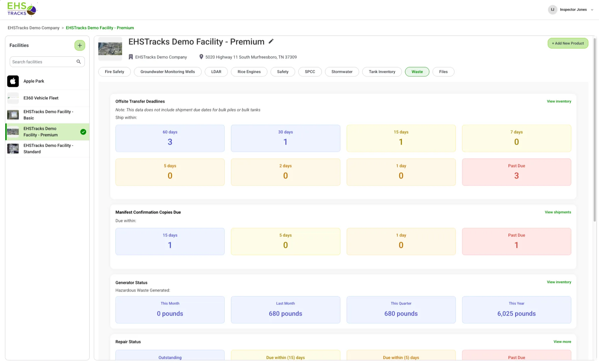This screenshot has height=364, width=599.
Task: Open the Stormwater tab
Action: pyautogui.click(x=342, y=72)
